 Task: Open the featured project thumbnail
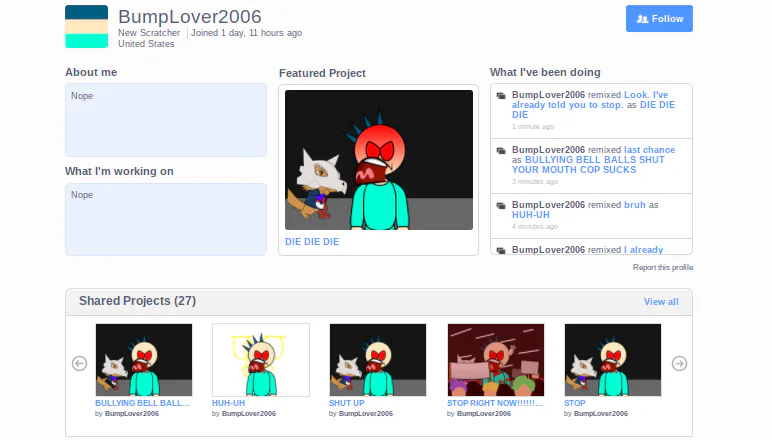coord(379,160)
